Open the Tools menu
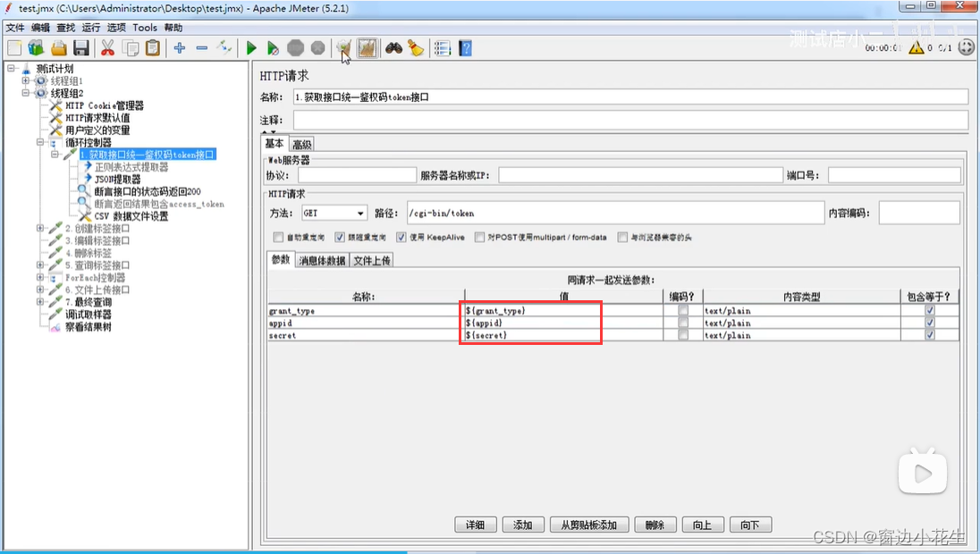 [x=144, y=28]
